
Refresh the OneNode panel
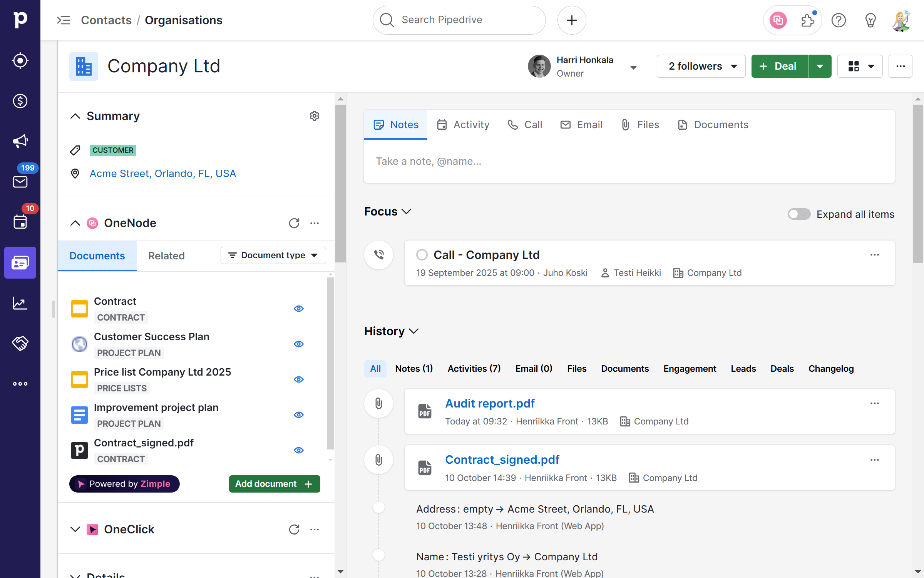click(x=294, y=223)
